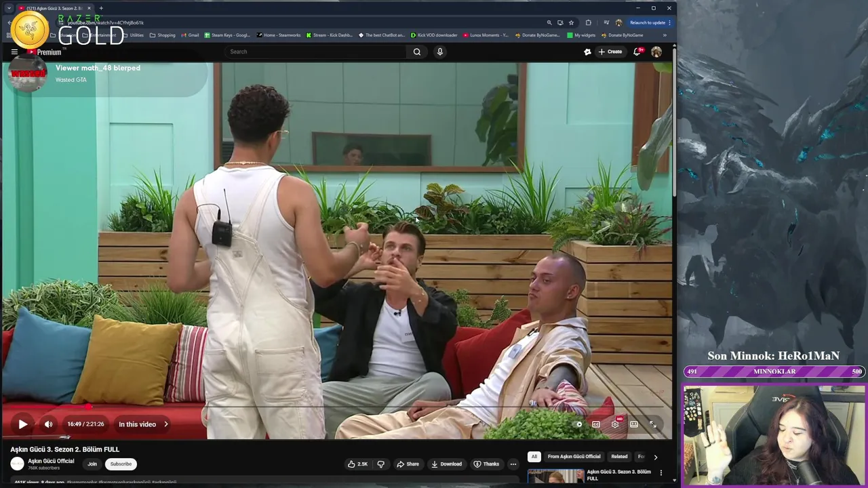Enter fullscreen mode in the player

(x=653, y=424)
